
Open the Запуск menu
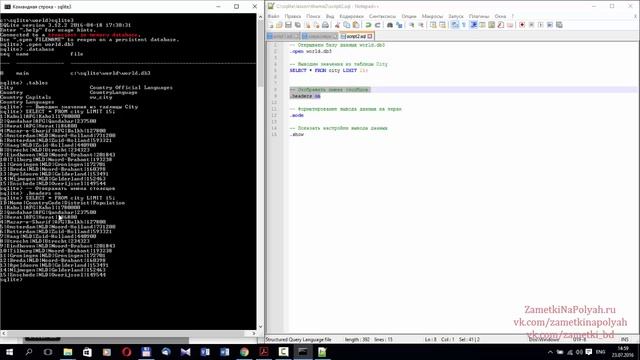tap(456, 16)
